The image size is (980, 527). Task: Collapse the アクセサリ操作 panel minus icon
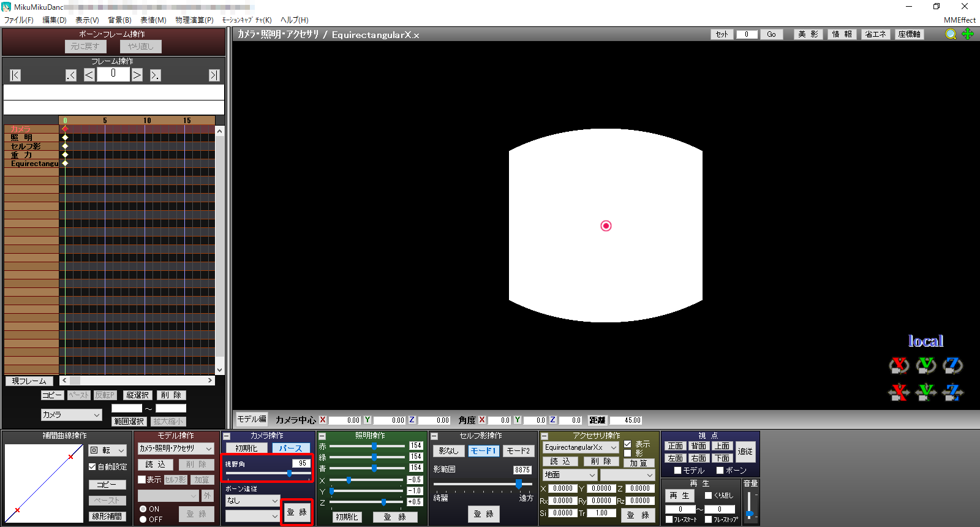pyautogui.click(x=545, y=436)
